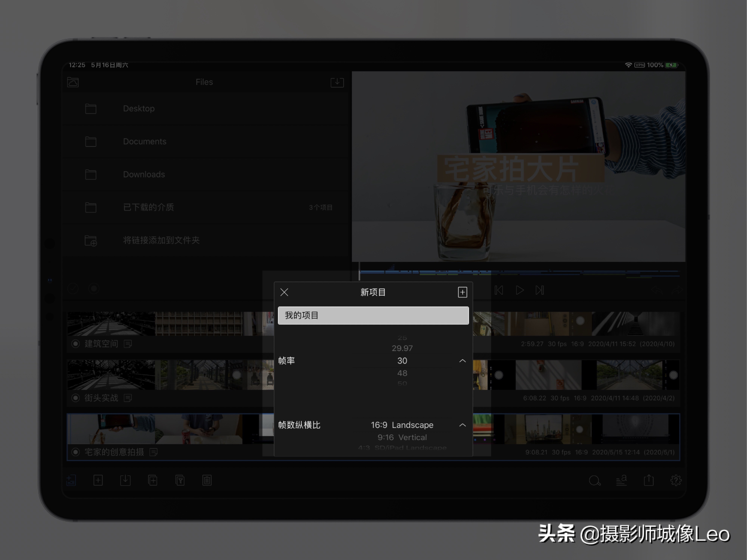Confirm new project with the plus button
This screenshot has height=560, width=747.
(x=462, y=292)
